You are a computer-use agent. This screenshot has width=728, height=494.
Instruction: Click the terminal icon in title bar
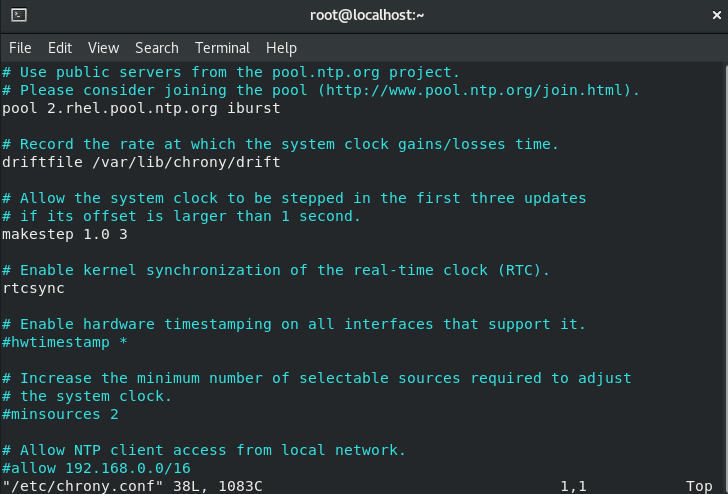[x=19, y=15]
